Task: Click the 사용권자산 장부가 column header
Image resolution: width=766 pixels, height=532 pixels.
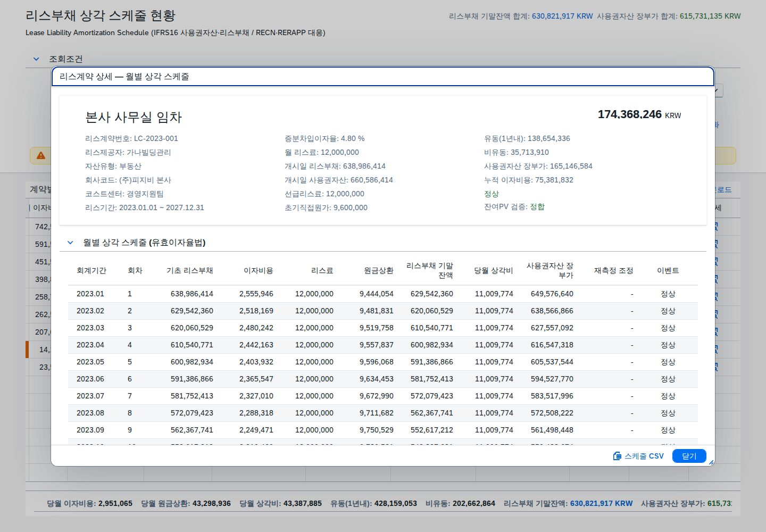Action: [x=550, y=270]
